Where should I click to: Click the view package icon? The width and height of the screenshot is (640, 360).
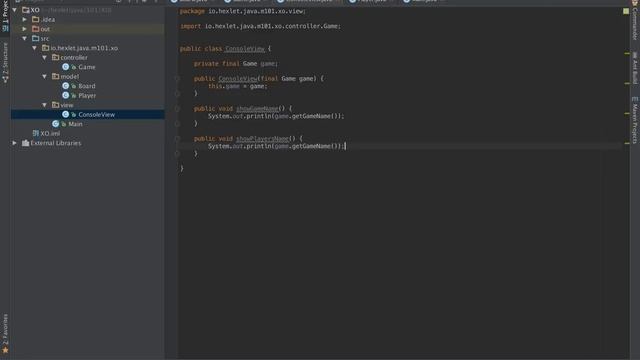56,105
